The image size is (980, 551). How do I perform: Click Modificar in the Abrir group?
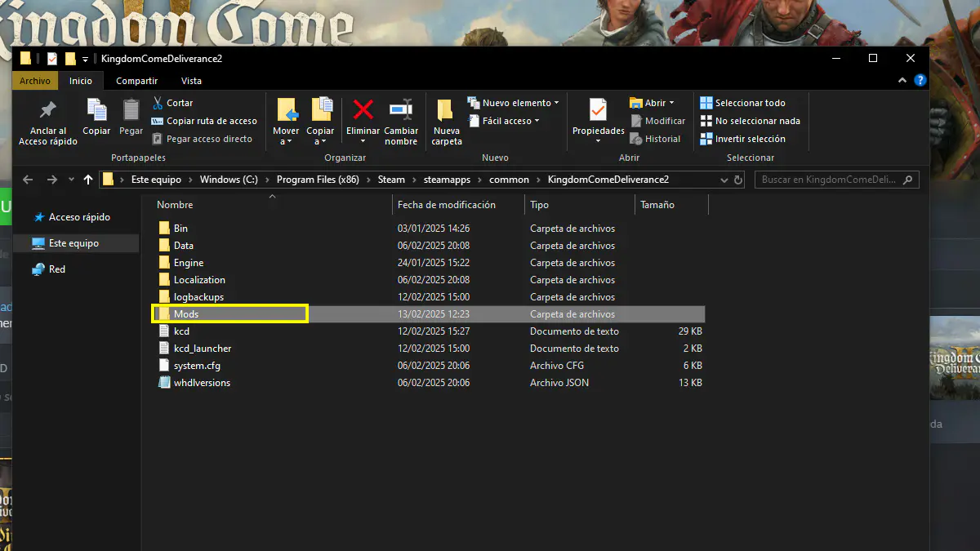click(657, 121)
